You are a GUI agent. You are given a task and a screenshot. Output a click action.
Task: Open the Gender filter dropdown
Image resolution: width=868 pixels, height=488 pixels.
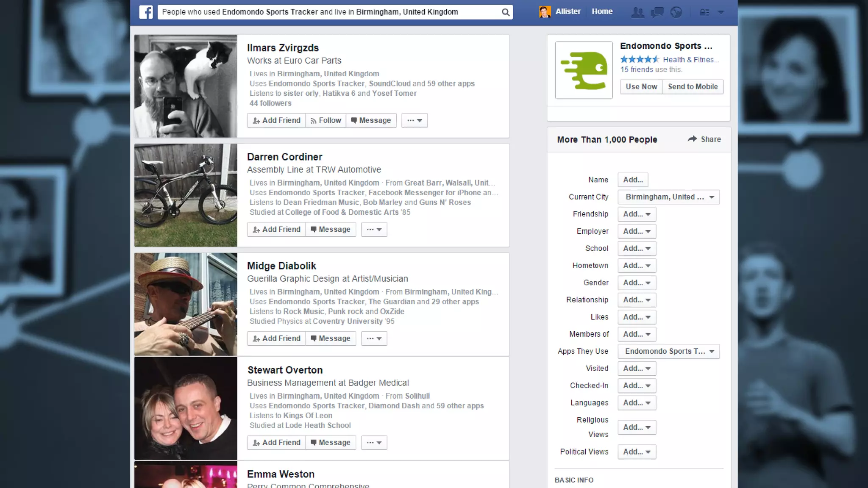point(636,283)
